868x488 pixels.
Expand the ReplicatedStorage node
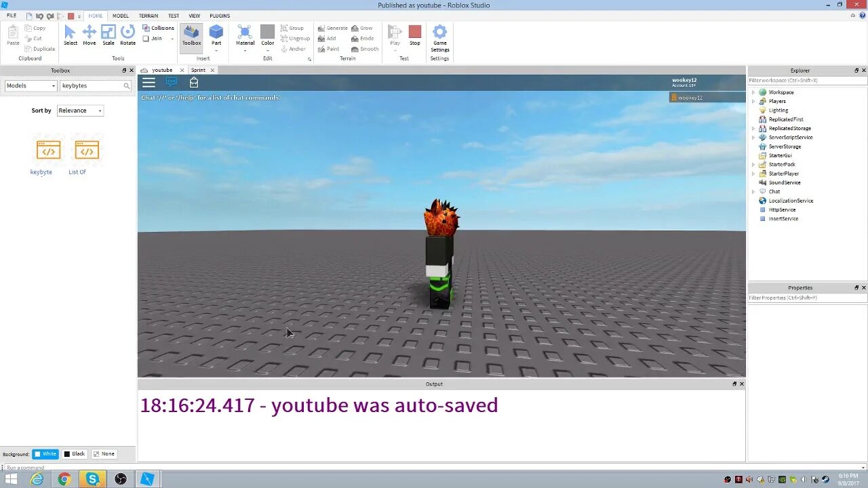coord(753,128)
